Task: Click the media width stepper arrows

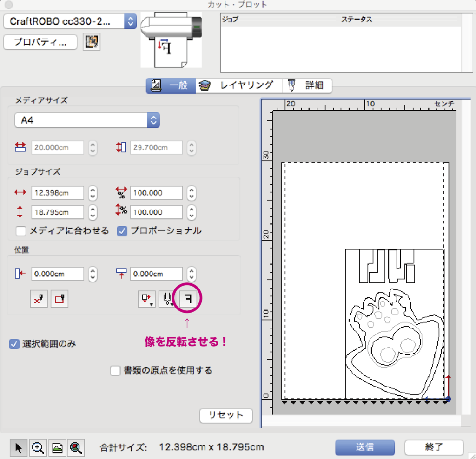Action: click(93, 148)
